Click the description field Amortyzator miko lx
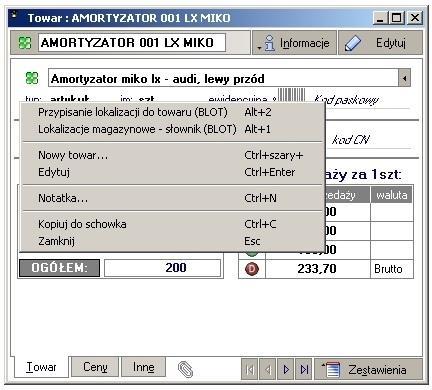The image size is (432, 390). tap(223, 79)
